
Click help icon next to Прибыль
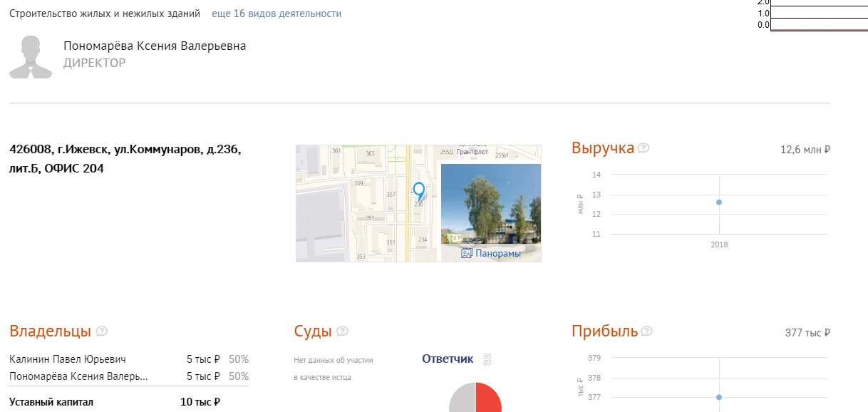pyautogui.click(x=646, y=331)
